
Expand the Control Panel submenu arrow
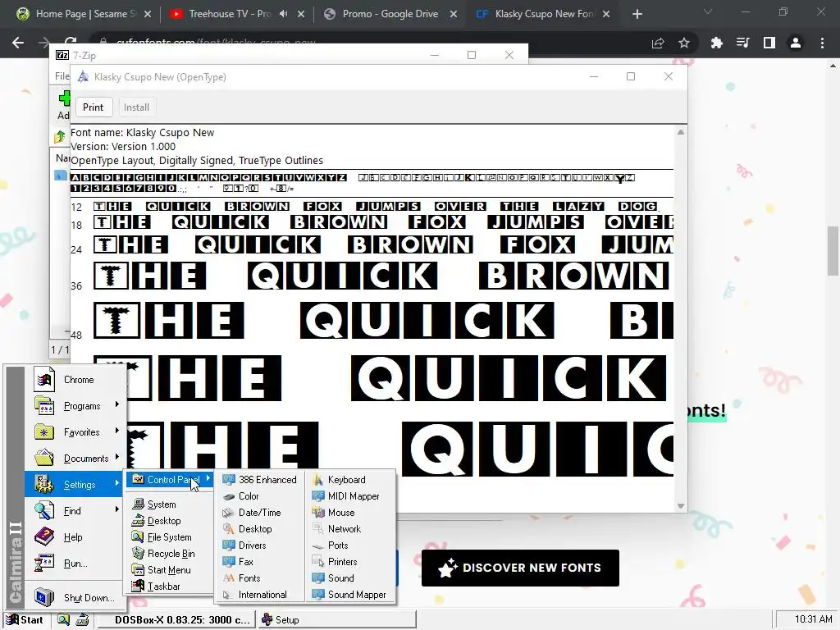click(x=208, y=478)
